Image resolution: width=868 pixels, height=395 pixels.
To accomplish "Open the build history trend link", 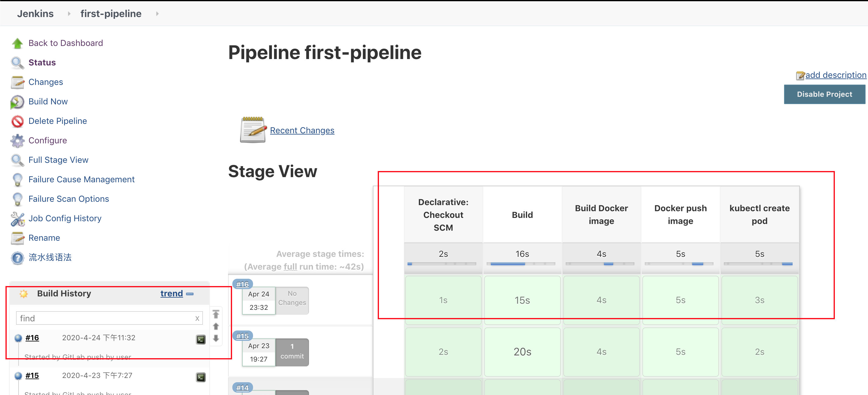I will [x=172, y=294].
